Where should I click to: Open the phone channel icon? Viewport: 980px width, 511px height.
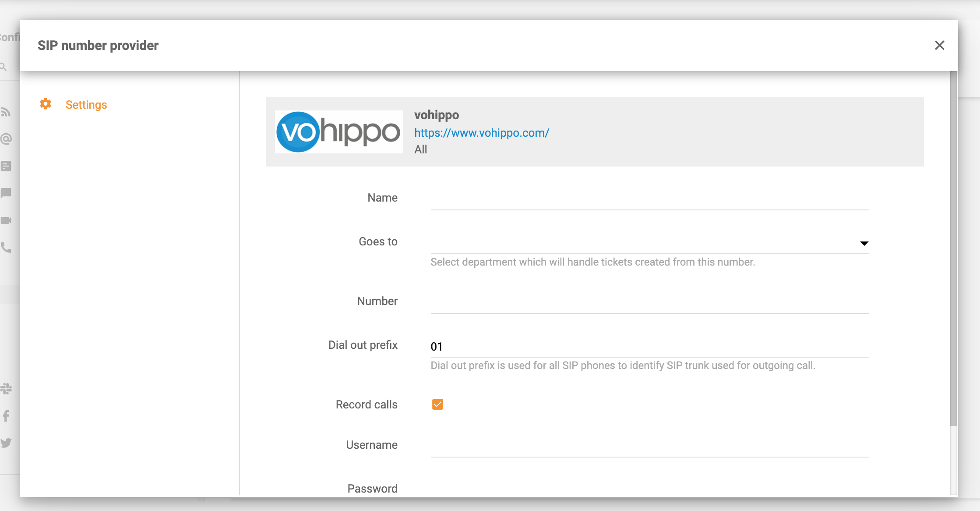(6, 248)
